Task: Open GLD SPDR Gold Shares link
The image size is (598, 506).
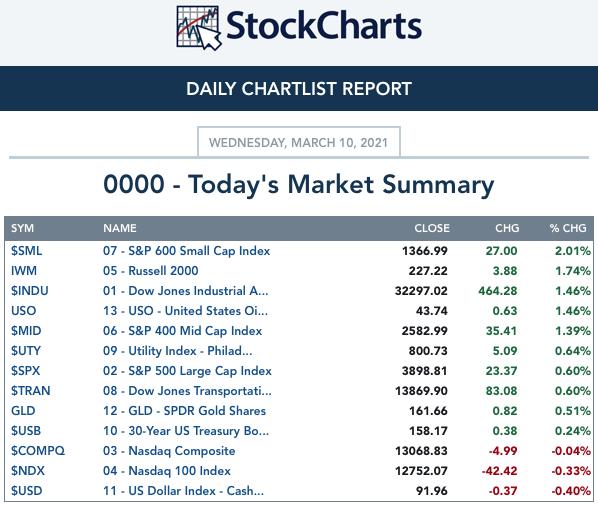Action: click(x=184, y=411)
